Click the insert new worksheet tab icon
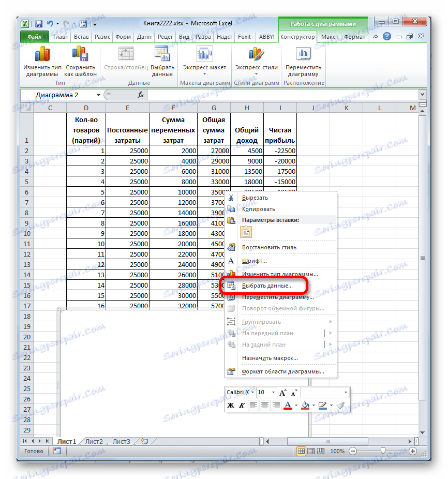Image resolution: width=448 pixels, height=479 pixels. pyautogui.click(x=144, y=441)
